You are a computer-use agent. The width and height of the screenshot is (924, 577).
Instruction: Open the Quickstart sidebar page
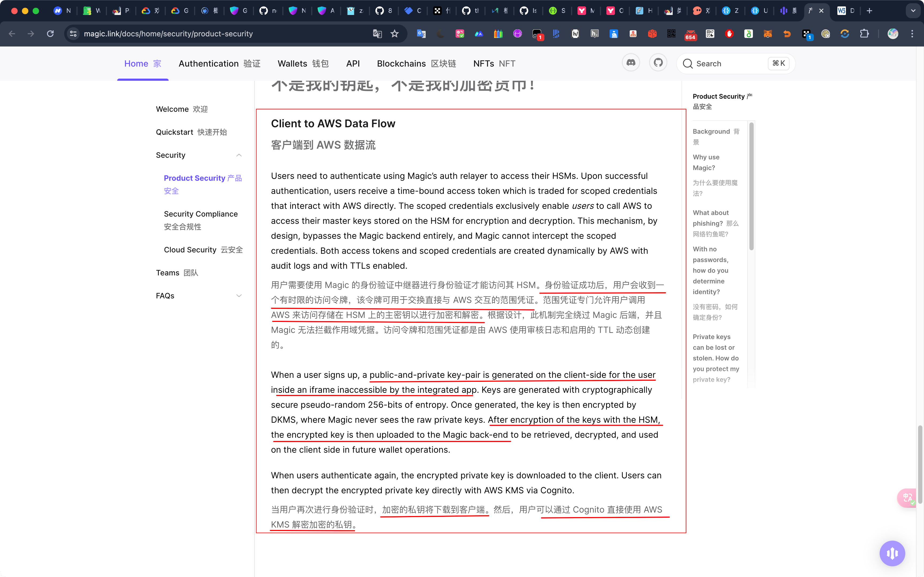191,132
